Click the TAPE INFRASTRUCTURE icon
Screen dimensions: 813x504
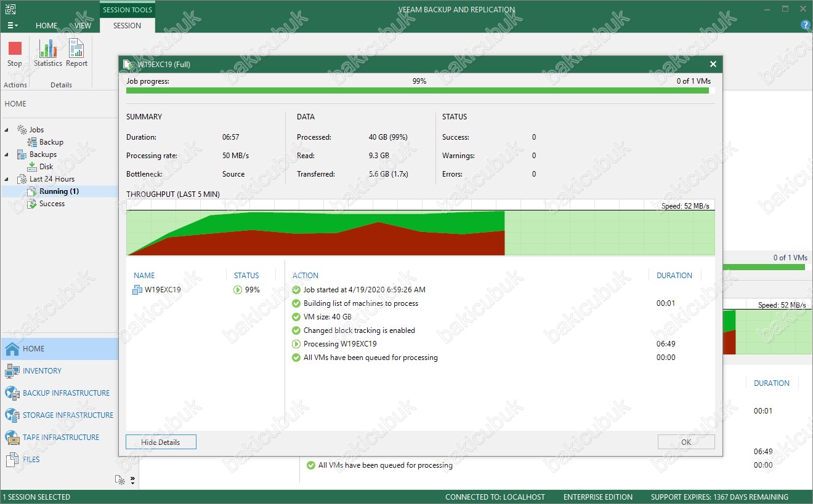pyautogui.click(x=12, y=437)
